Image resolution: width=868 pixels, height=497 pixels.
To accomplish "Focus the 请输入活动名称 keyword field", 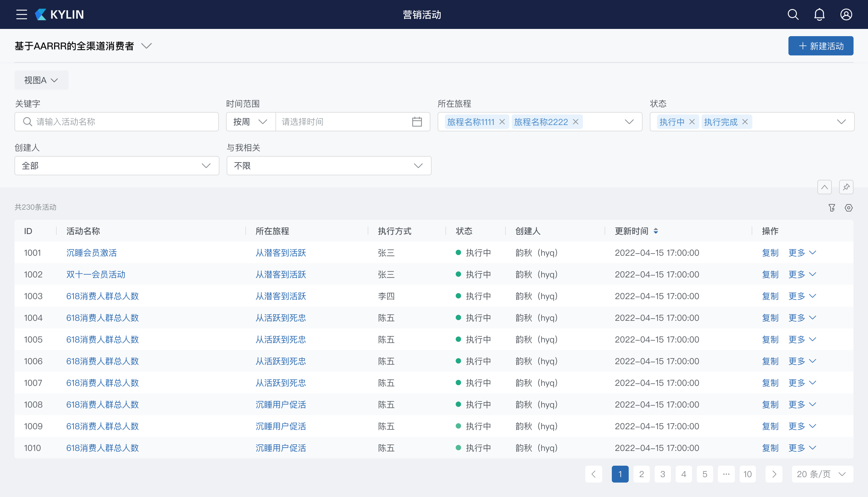I will click(x=116, y=121).
